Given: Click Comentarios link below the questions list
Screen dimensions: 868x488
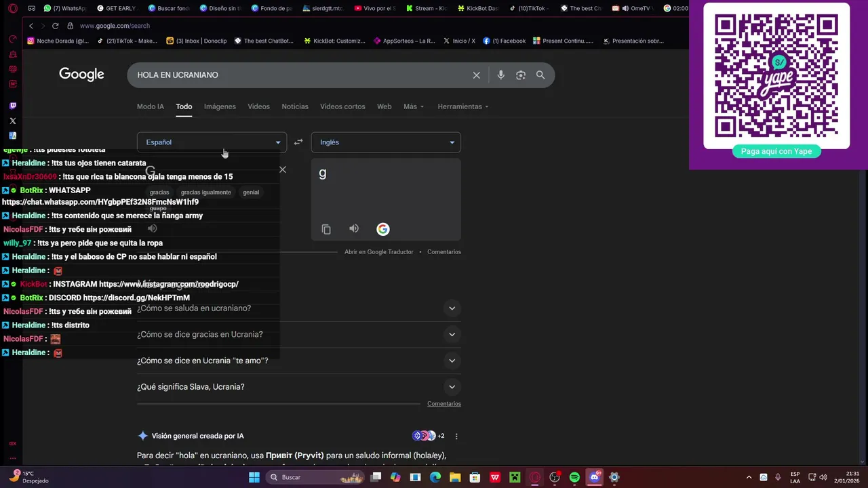Looking at the screenshot, I should click(444, 404).
